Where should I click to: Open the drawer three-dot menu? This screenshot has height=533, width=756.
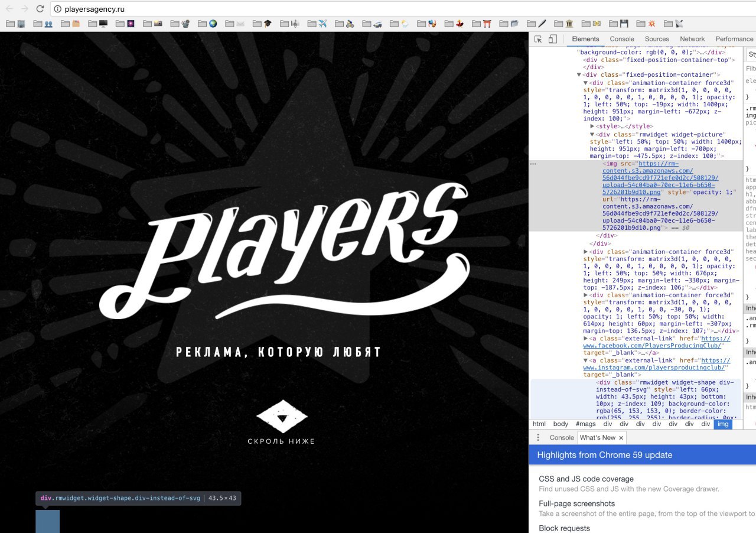point(538,438)
